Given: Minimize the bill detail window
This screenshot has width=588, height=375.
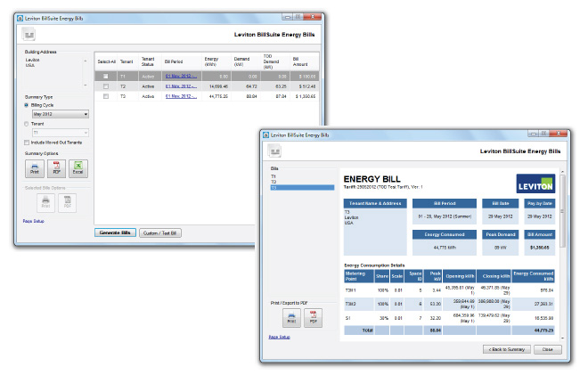Looking at the screenshot, I should click(533, 133).
